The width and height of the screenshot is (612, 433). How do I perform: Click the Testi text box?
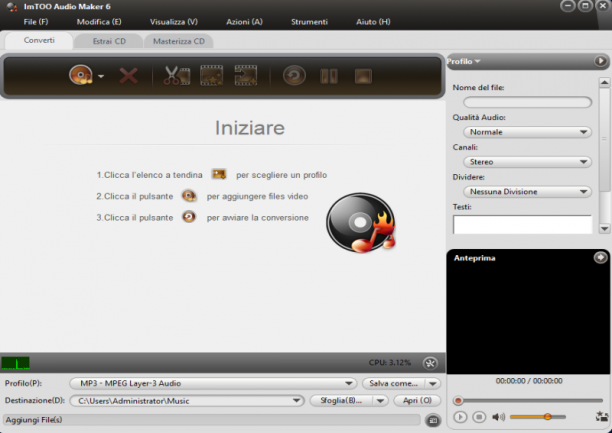[x=522, y=225]
